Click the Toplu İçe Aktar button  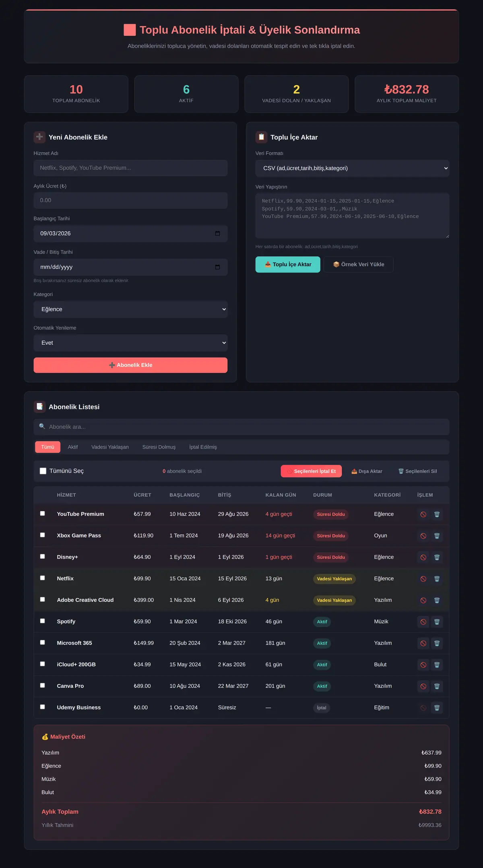288,265
